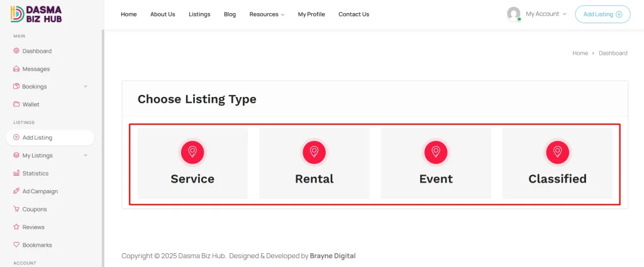Expand the My Listings submenu chevron
The image size is (644, 267).
(x=86, y=156)
